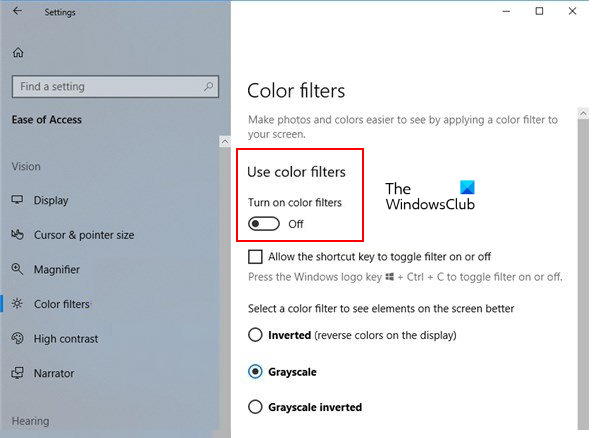The height and width of the screenshot is (438, 600).
Task: Click the Display monitor icon
Action: (x=17, y=200)
